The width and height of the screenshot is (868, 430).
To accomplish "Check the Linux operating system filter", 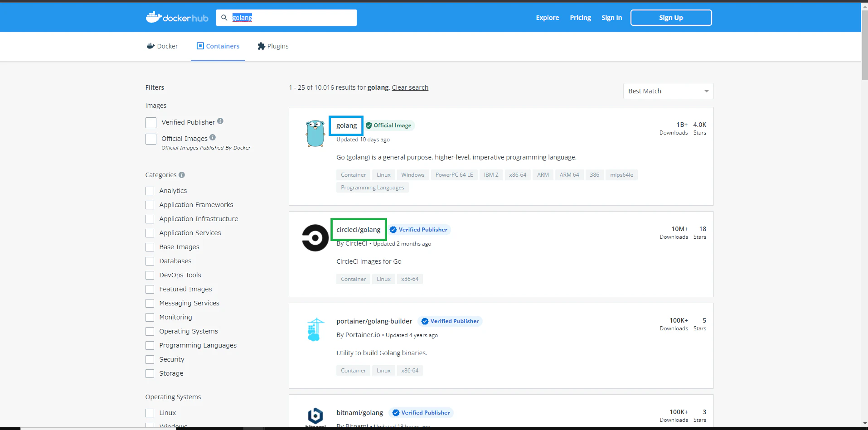I will pyautogui.click(x=150, y=413).
